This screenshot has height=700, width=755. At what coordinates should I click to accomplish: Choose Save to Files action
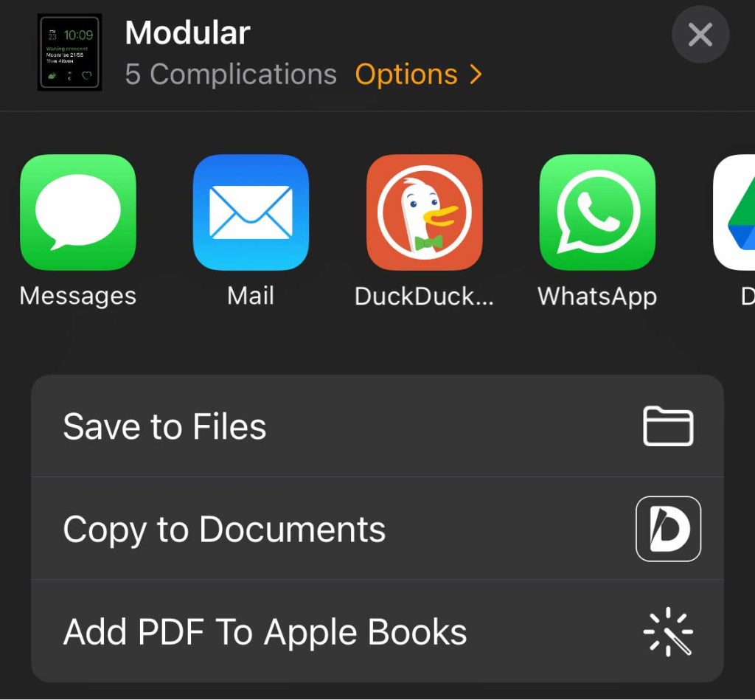(x=377, y=426)
